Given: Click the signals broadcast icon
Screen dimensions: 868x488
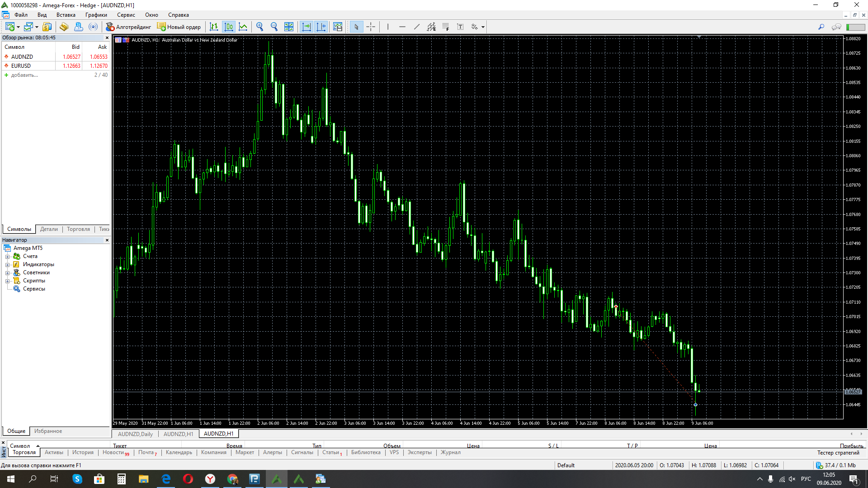Looking at the screenshot, I should tap(93, 27).
